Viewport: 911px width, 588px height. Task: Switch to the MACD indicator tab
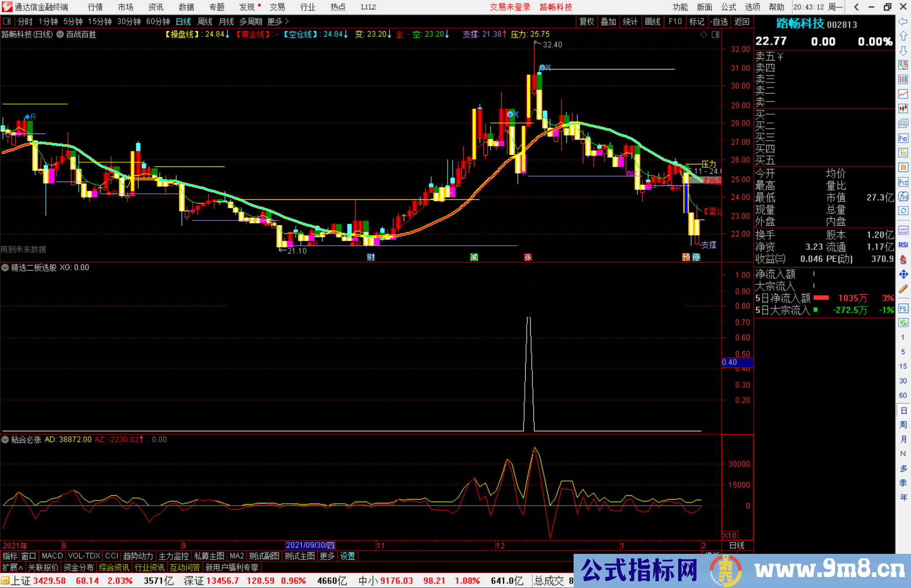click(52, 556)
